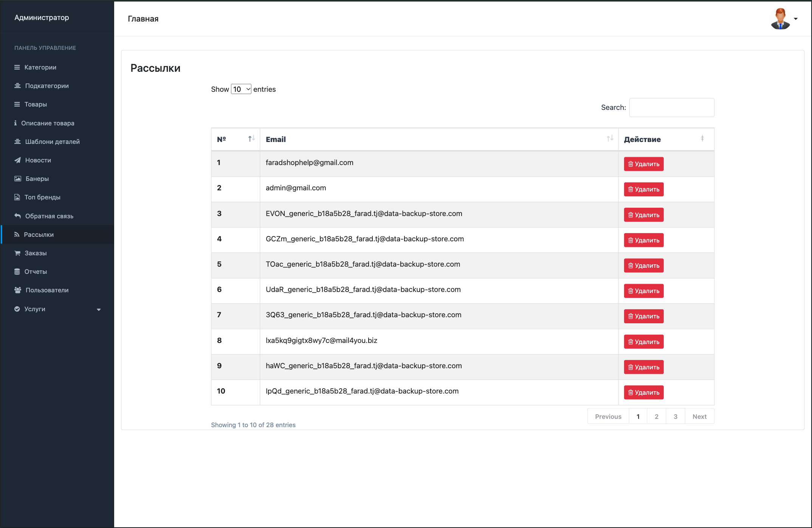Click the database icon for Отчеты
The width and height of the screenshot is (812, 528).
tap(17, 272)
